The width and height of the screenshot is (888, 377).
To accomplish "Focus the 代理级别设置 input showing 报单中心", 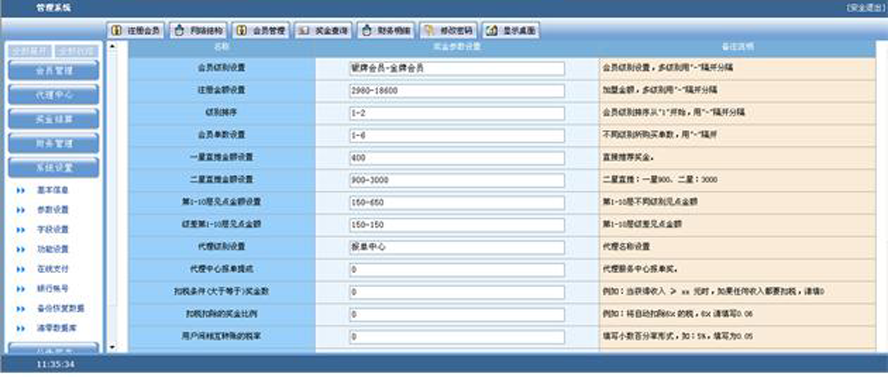I will pos(457,247).
